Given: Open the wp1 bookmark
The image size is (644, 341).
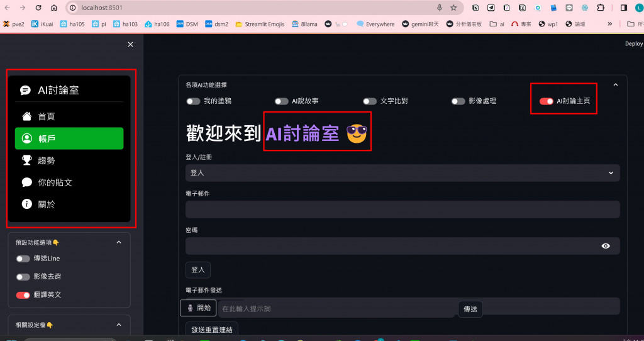Looking at the screenshot, I should [548, 25].
